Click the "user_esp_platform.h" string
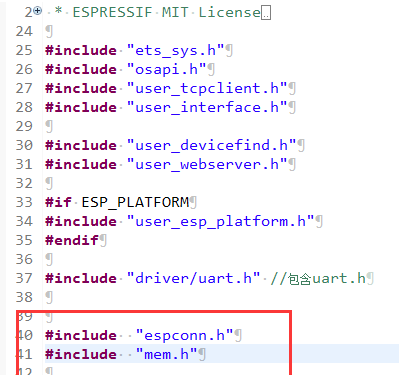Image resolution: width=399 pixels, height=375 pixels. pyautogui.click(x=221, y=221)
